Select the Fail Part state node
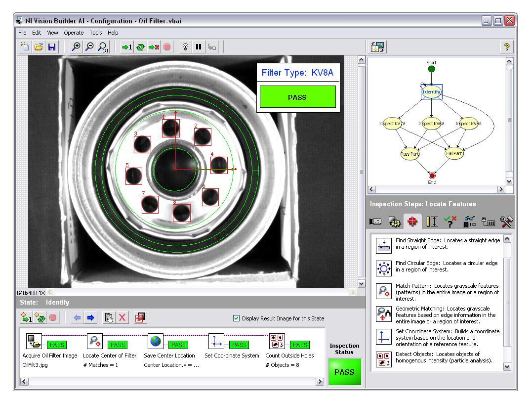The image size is (532, 402). 454,153
